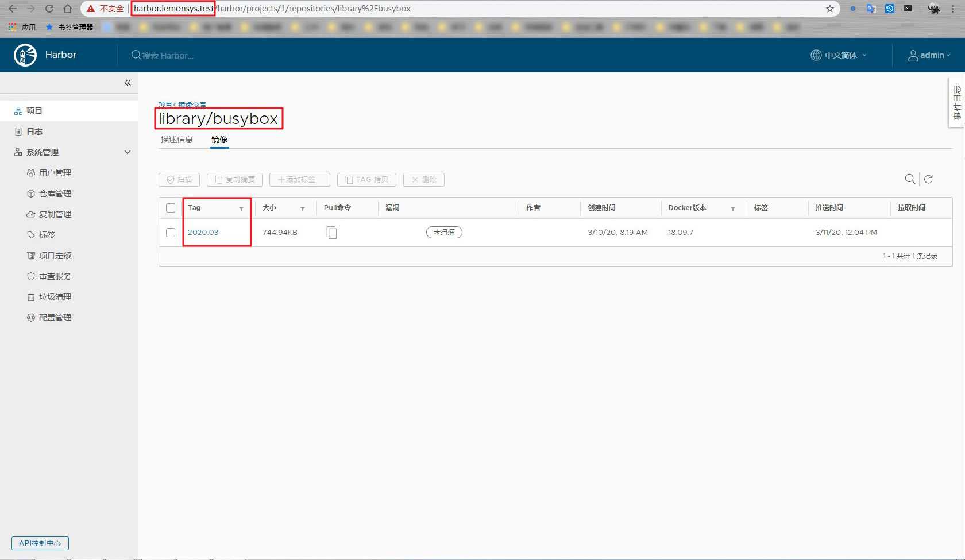Viewport: 965px width, 560px height.
Task: Open 标签 in sidebar
Action: point(47,235)
